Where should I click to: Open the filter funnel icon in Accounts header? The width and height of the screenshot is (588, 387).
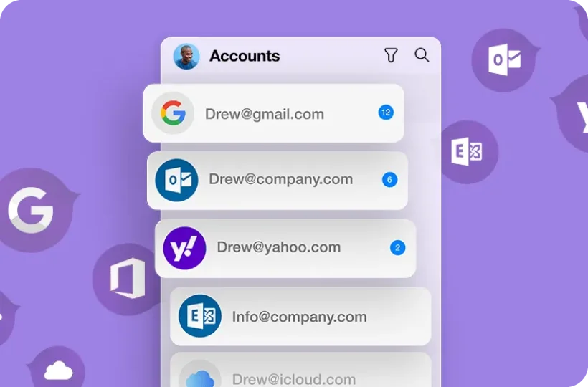point(391,55)
